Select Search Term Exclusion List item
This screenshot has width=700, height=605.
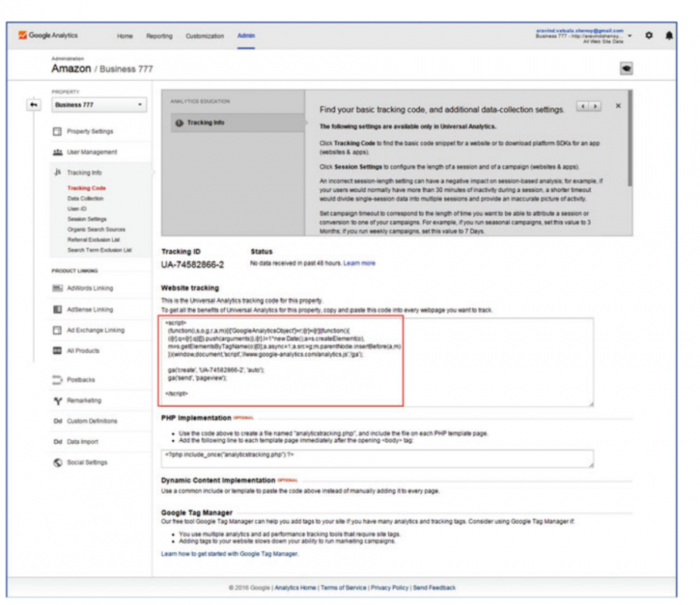pyautogui.click(x=100, y=250)
